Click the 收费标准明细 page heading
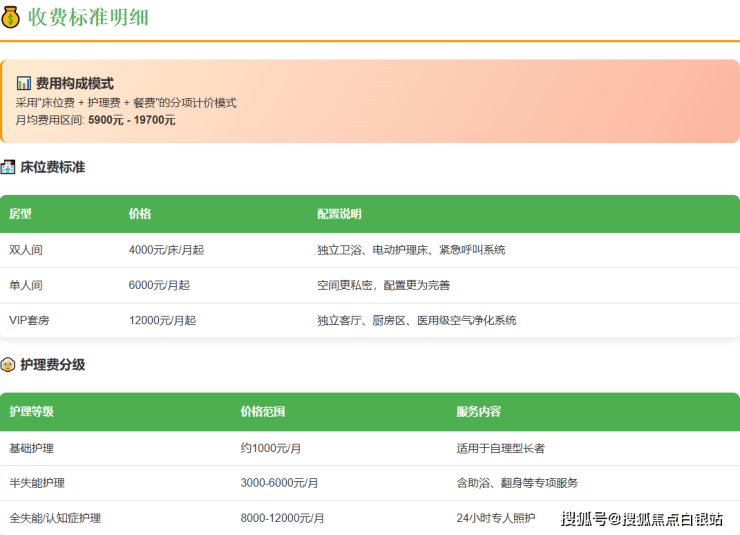This screenshot has width=740, height=535. [x=88, y=17]
